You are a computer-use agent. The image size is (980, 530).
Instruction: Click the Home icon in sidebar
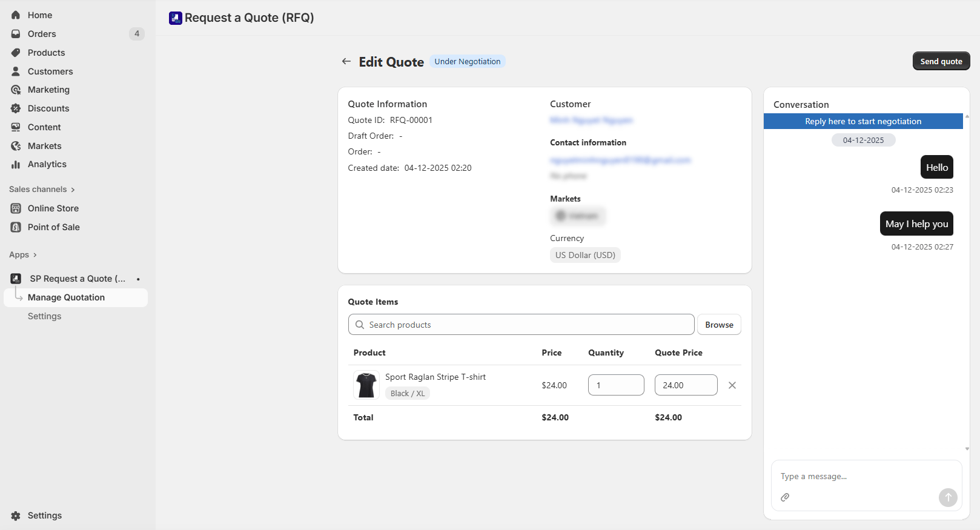click(16, 15)
